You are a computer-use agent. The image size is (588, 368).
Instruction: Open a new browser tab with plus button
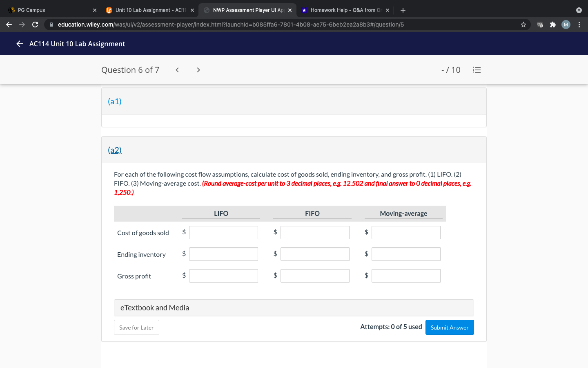click(403, 10)
